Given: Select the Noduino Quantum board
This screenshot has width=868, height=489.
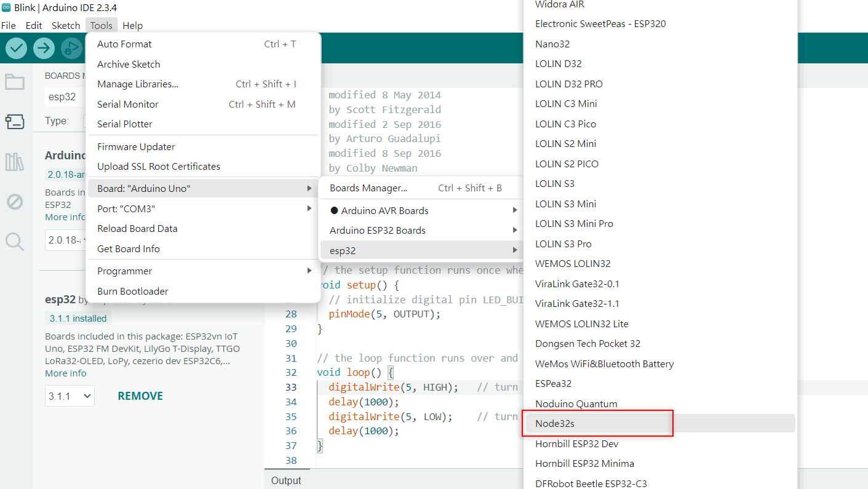Looking at the screenshot, I should point(659,404).
